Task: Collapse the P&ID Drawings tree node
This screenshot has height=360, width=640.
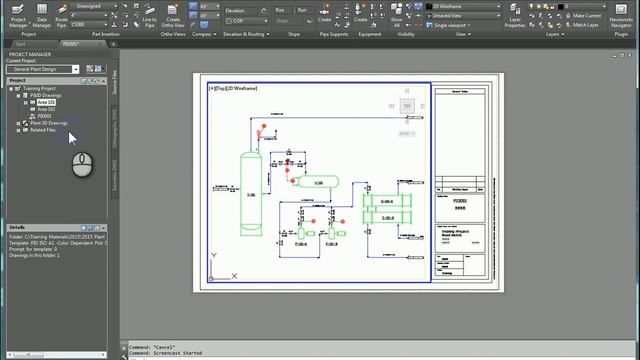Action: (18, 96)
